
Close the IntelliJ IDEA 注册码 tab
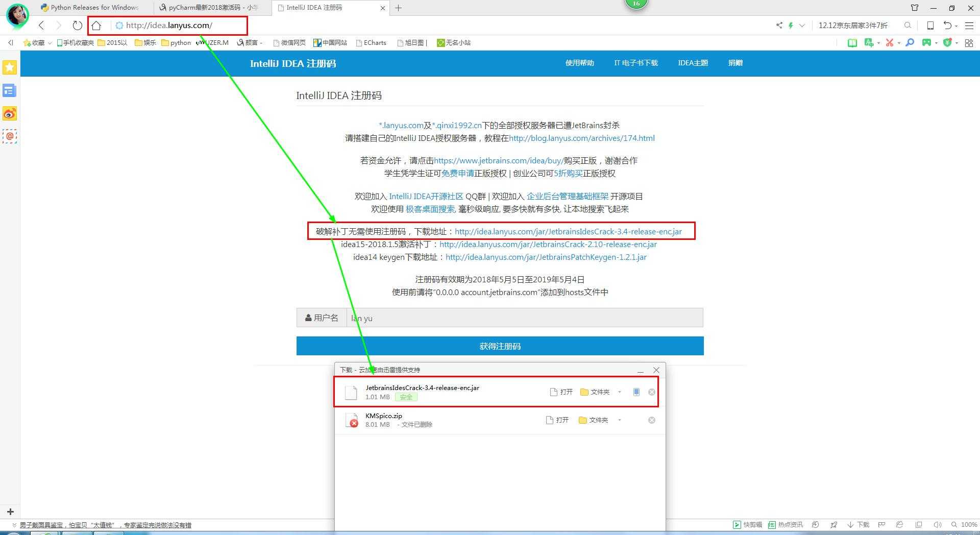pyautogui.click(x=383, y=8)
